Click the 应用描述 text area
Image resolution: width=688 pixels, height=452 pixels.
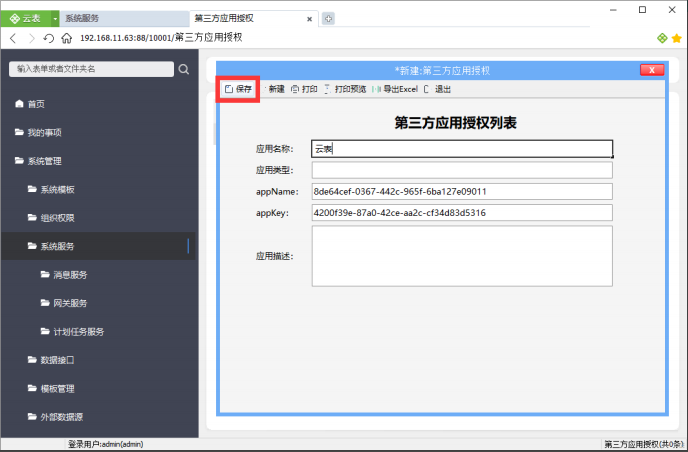[x=462, y=256]
